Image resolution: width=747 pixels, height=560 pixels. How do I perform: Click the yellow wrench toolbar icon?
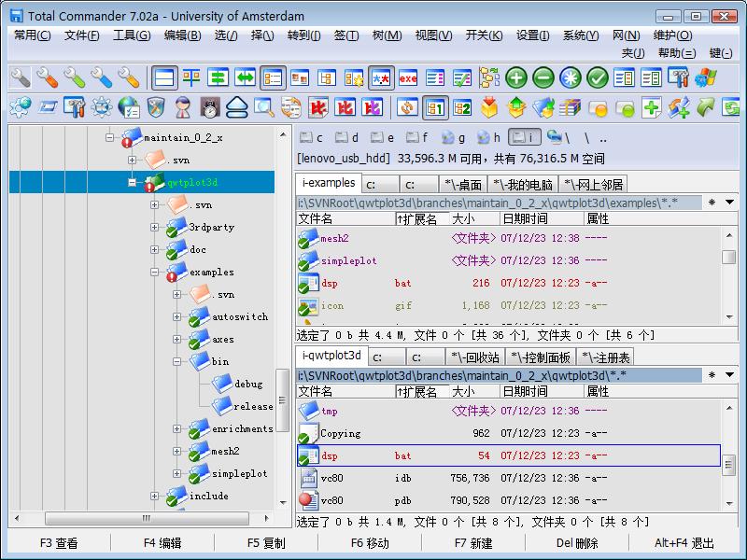[129, 78]
